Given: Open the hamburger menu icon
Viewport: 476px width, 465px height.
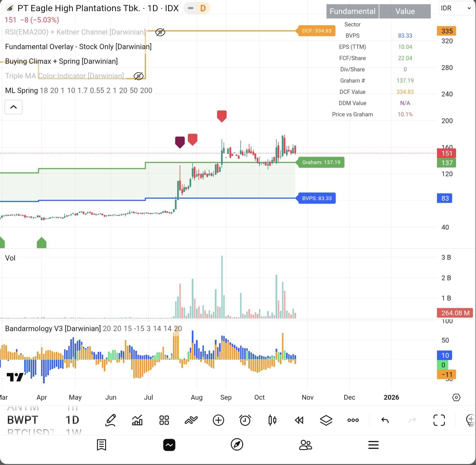Looking at the screenshot, I should pos(373,445).
